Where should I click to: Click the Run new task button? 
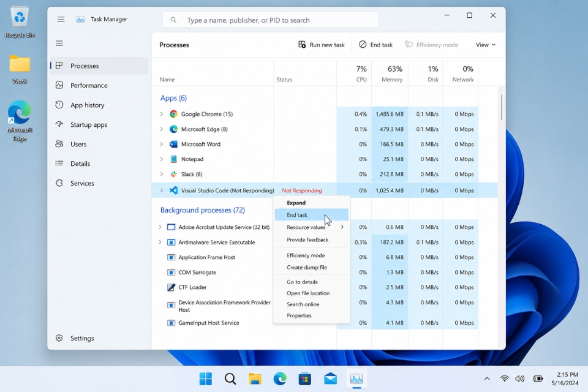tap(322, 45)
